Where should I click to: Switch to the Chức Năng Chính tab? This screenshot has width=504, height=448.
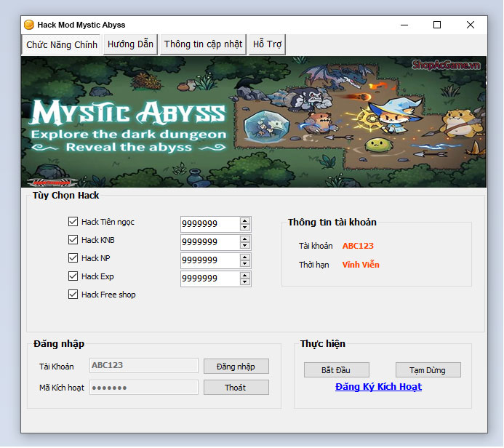(62, 44)
